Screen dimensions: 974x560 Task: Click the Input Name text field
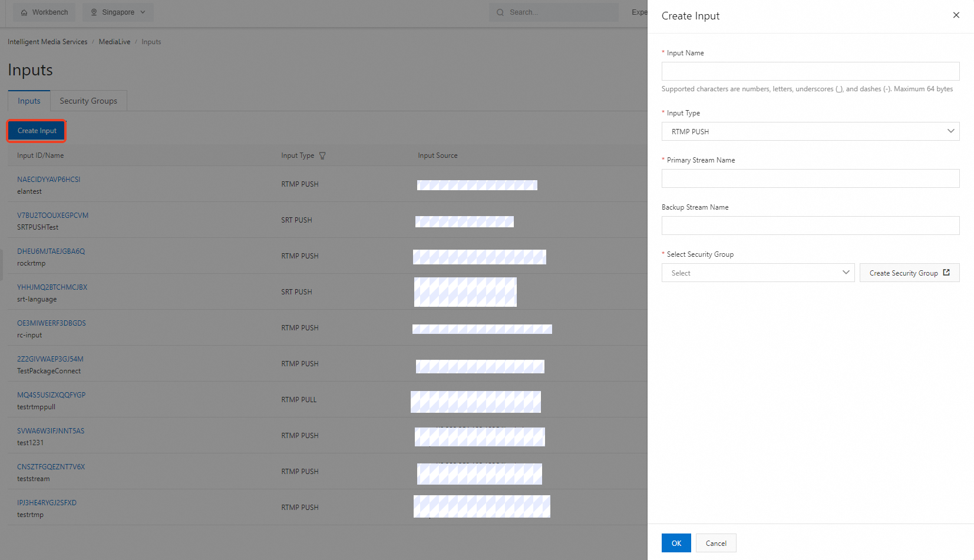(810, 71)
